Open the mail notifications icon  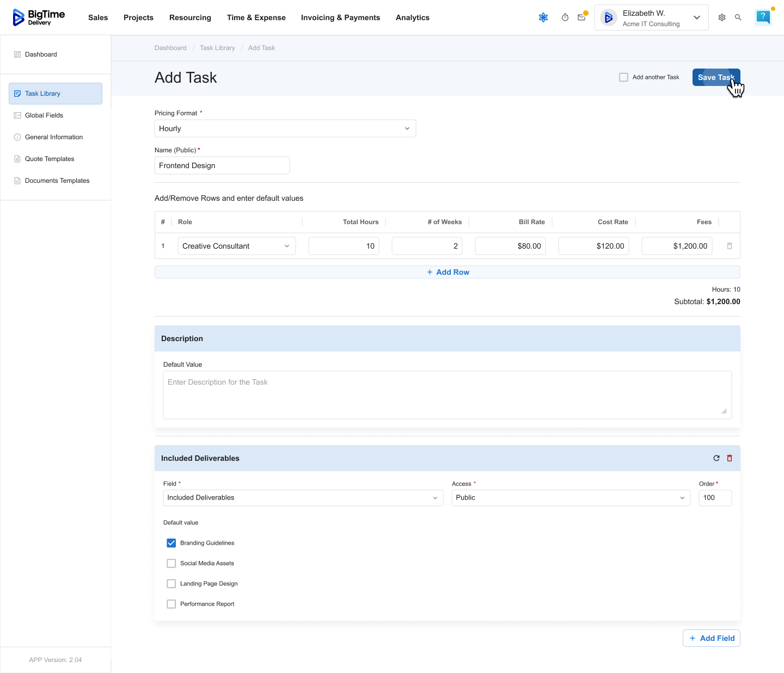click(x=581, y=17)
